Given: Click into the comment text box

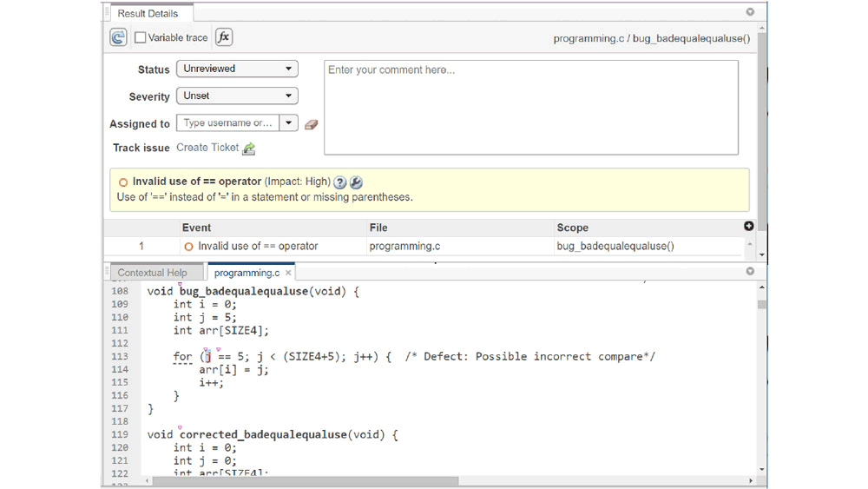Looking at the screenshot, I should click(530, 107).
